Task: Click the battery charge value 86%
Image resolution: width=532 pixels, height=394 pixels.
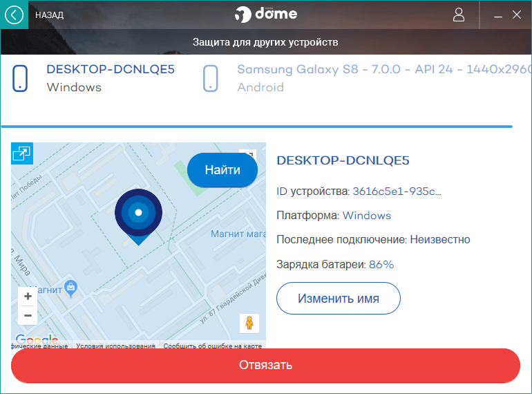Action: [x=381, y=264]
